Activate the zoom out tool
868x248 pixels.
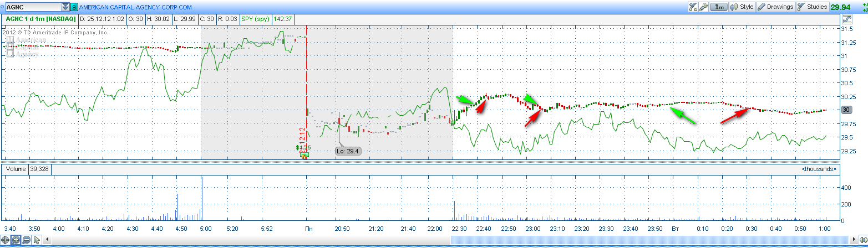pos(27,240)
